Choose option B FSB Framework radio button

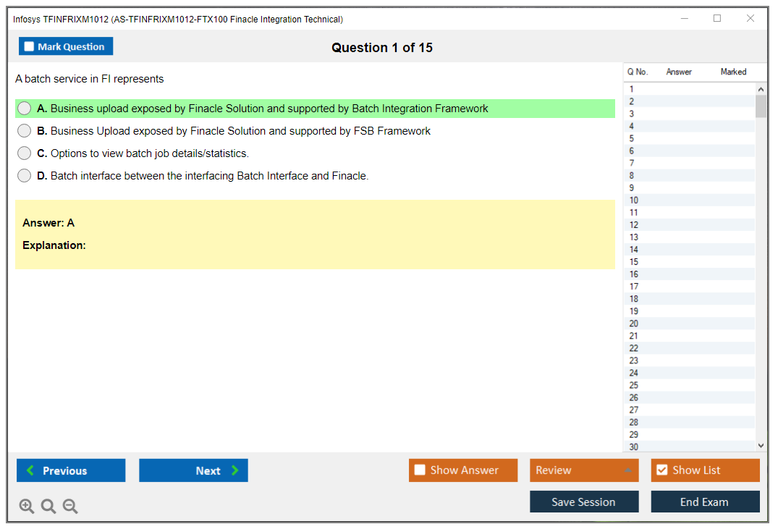(25, 131)
